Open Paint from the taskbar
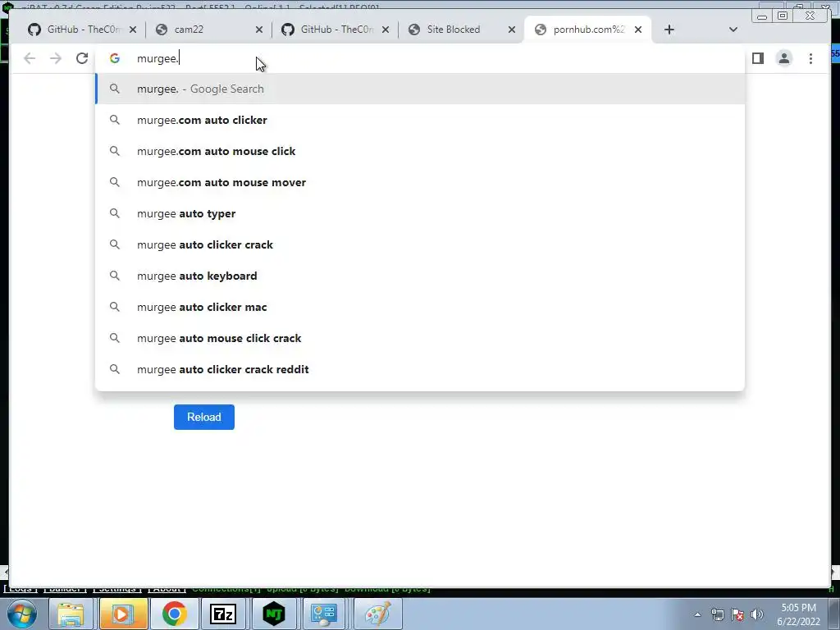The width and height of the screenshot is (840, 630). (377, 614)
